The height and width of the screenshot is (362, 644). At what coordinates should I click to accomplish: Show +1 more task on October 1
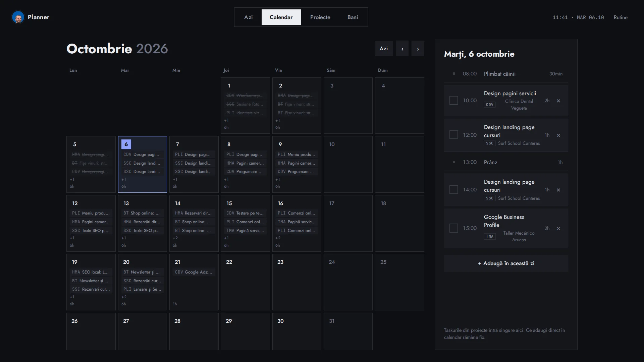(226, 120)
